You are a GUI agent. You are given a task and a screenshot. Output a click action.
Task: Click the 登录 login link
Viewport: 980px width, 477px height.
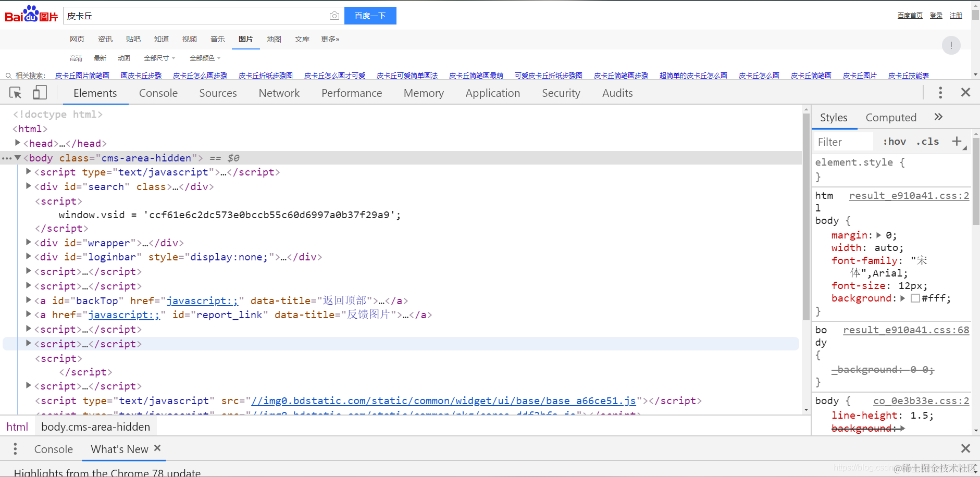936,16
